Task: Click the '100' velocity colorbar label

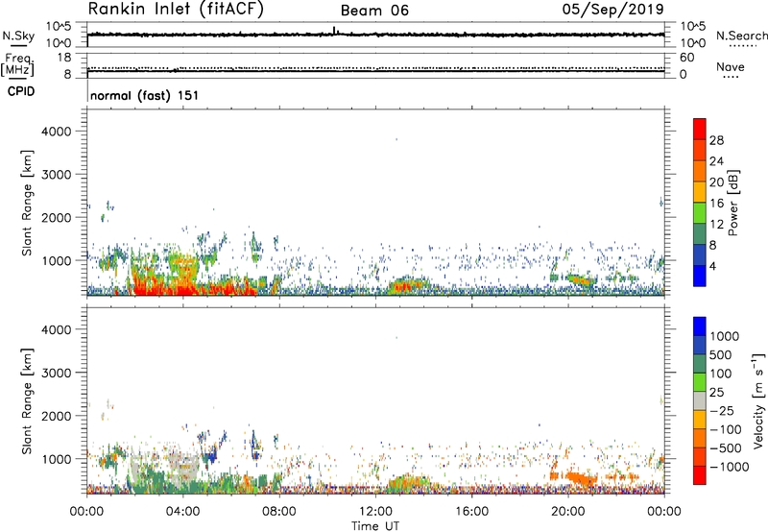Action: click(x=720, y=374)
